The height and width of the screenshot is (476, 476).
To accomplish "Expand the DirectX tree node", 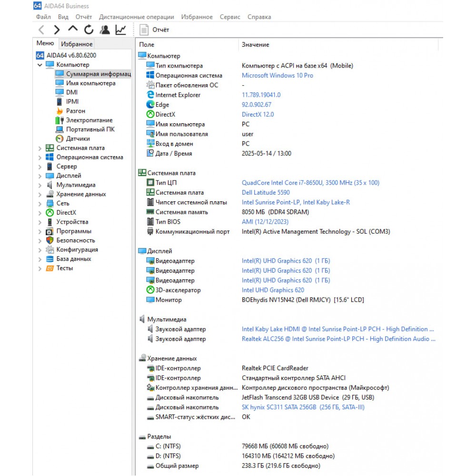I will click(x=40, y=213).
